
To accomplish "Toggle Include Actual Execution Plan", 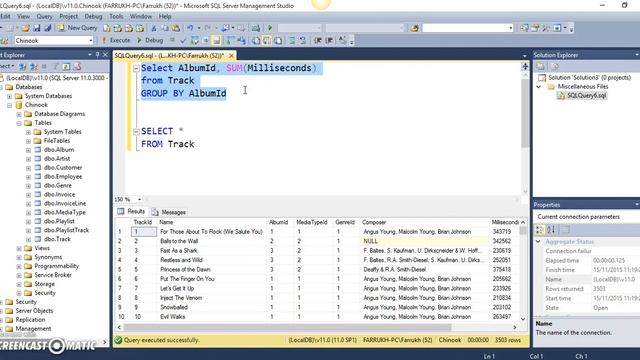I will 230,40.
